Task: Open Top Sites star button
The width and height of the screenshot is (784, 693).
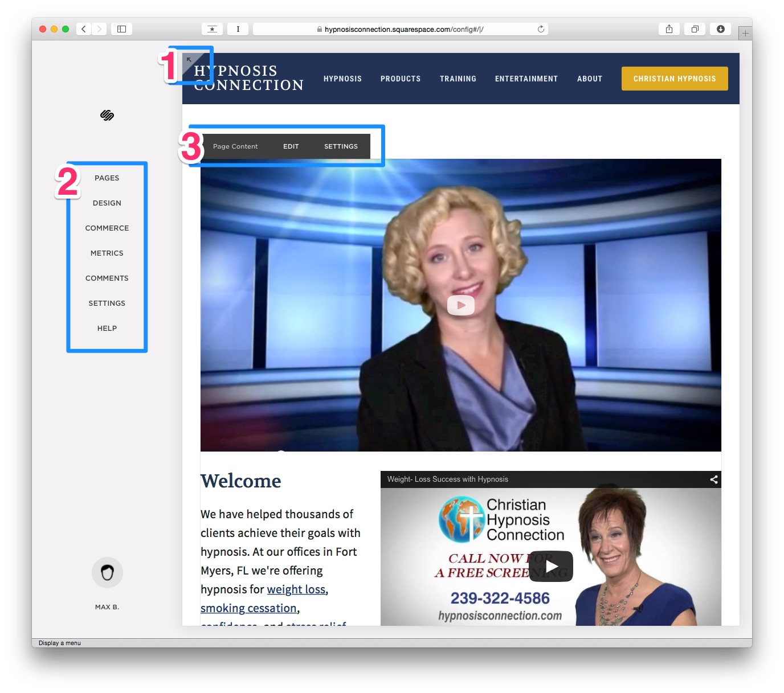Action: (213, 29)
